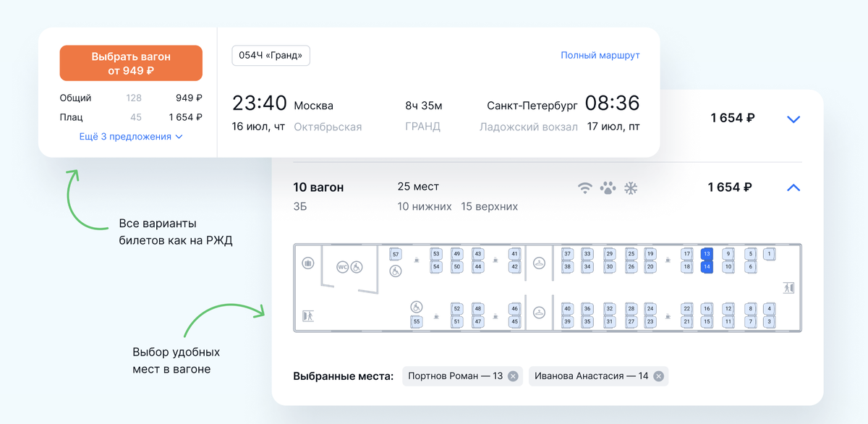This screenshot has width=868, height=424.
Task: Click the 25 мест label
Action: pos(418,187)
